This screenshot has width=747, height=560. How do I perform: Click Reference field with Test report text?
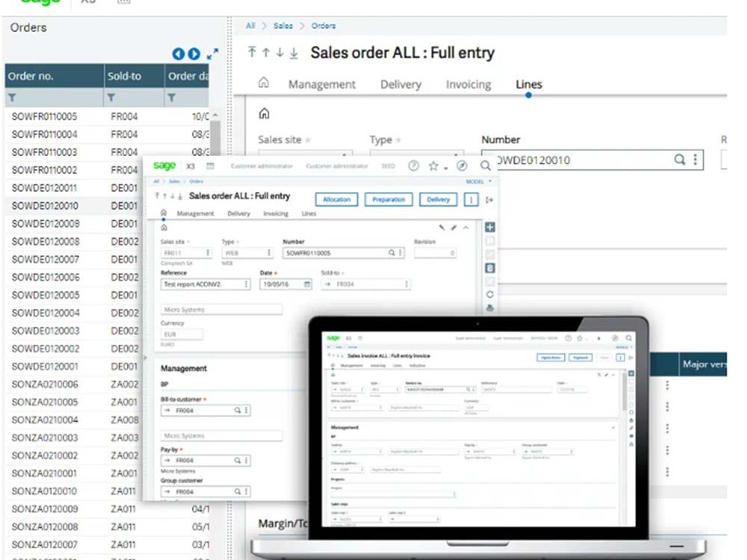point(205,284)
